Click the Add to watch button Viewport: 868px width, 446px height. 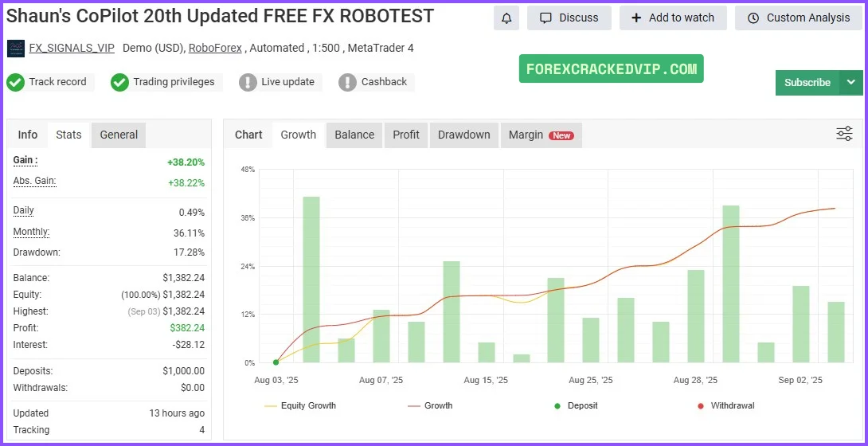point(673,18)
